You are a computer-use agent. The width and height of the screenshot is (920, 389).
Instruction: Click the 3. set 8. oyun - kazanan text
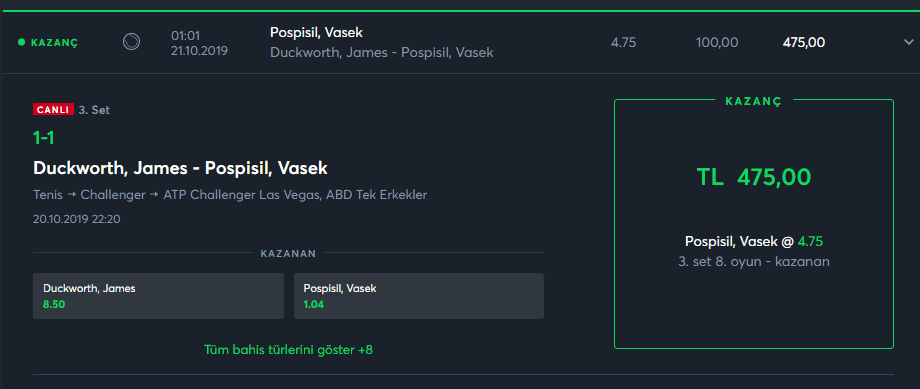point(754,262)
